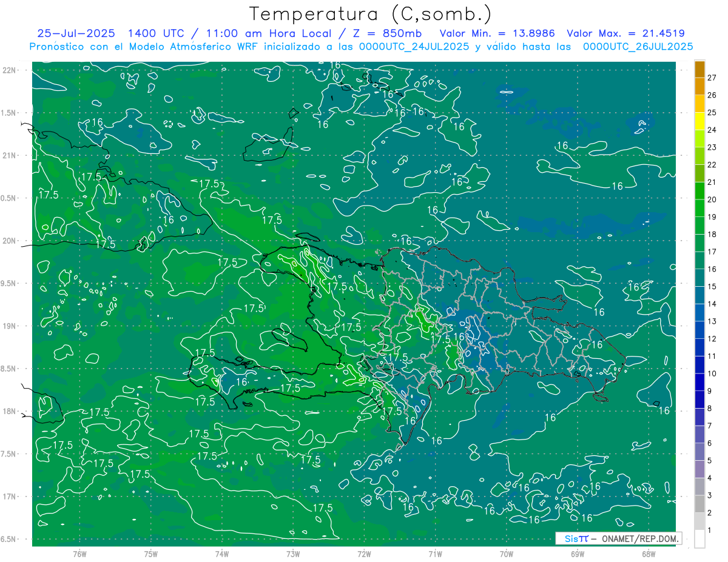
Task: Click 'Valor Min. = 13.8986' value
Action: (497, 33)
